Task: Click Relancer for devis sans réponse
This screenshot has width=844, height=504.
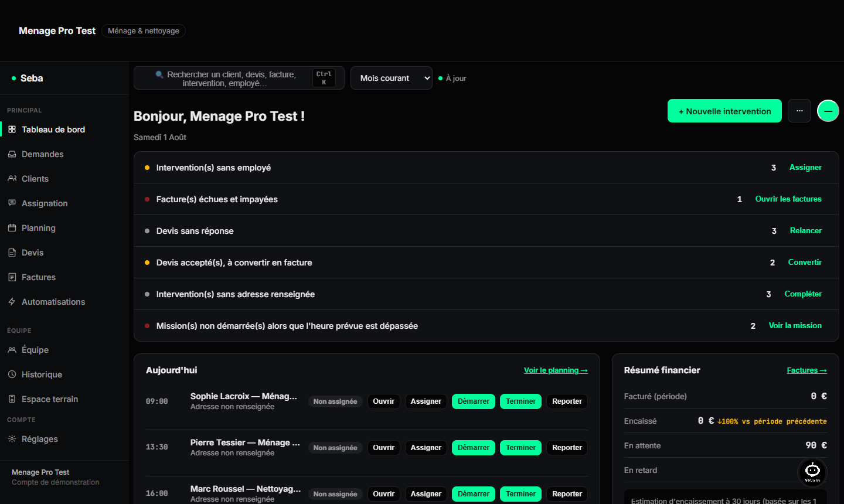Action: (x=806, y=231)
